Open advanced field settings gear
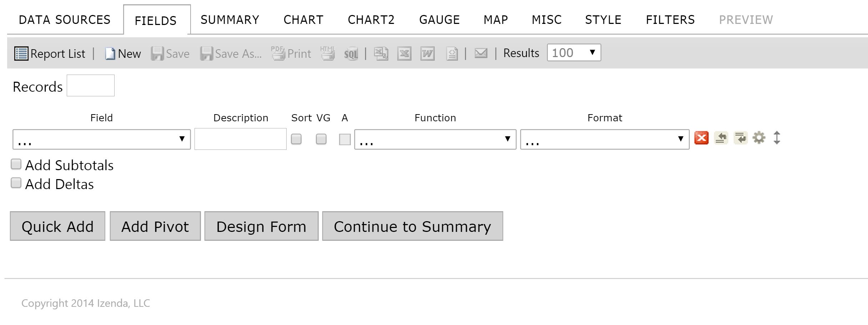Viewport: 868px width, 325px height. [x=759, y=138]
